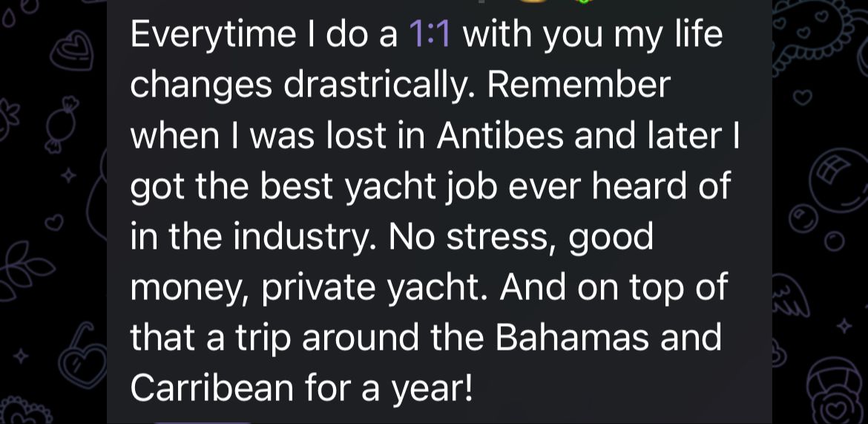Click the angel wing doodle on right

point(791,295)
